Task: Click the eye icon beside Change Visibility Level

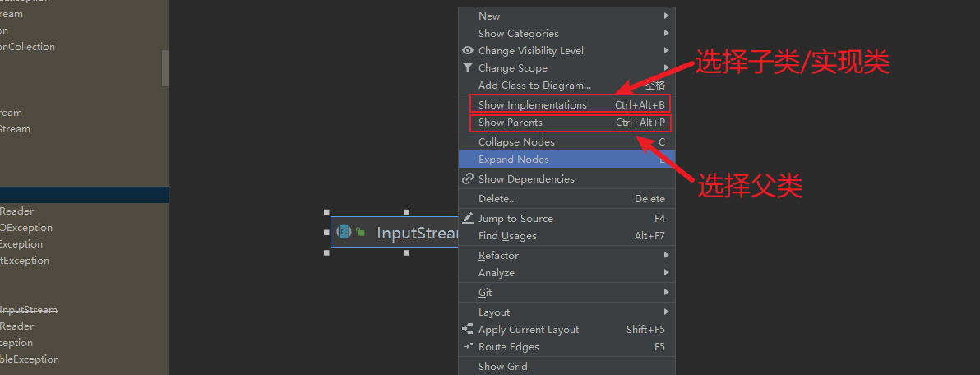Action: [468, 50]
